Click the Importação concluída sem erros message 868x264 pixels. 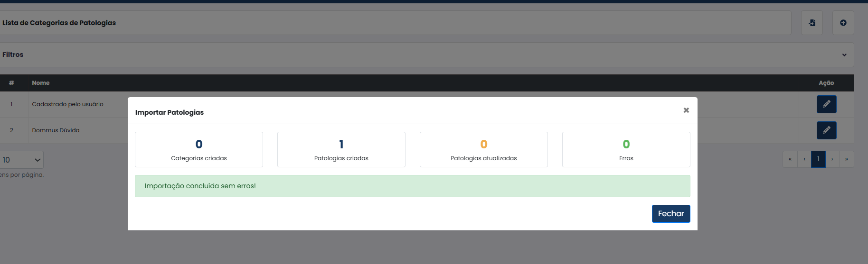[413, 186]
